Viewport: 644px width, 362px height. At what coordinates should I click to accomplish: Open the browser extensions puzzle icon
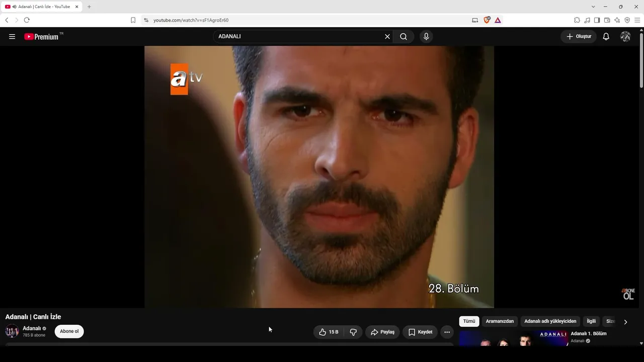[x=577, y=20]
